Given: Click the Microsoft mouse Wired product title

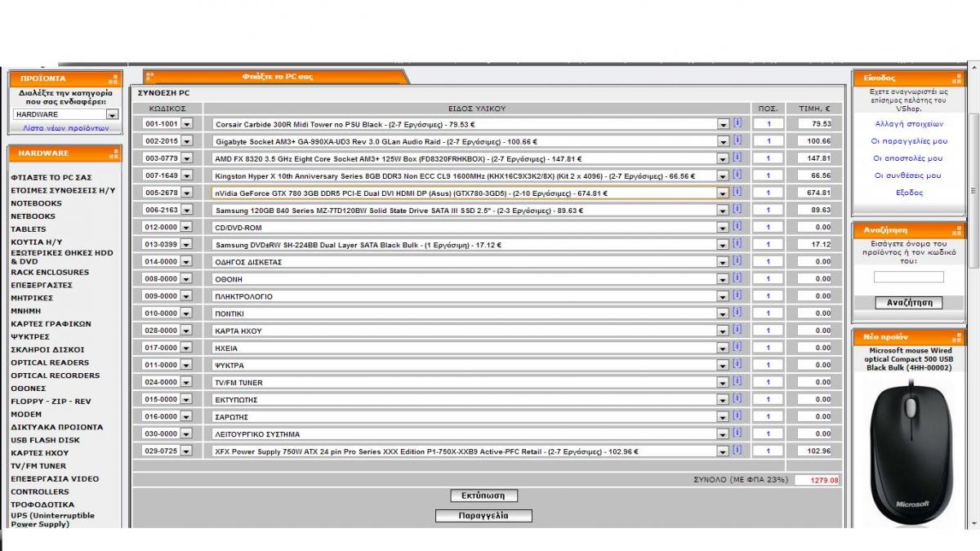Looking at the screenshot, I should click(909, 359).
